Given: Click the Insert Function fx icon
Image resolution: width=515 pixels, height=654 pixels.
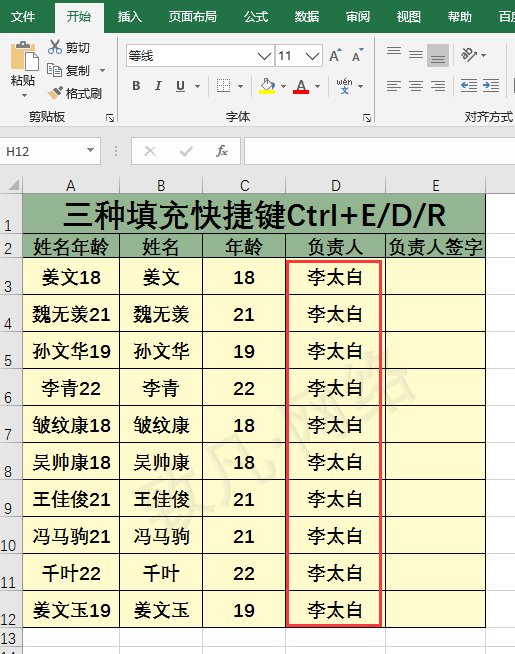Looking at the screenshot, I should 222,151.
